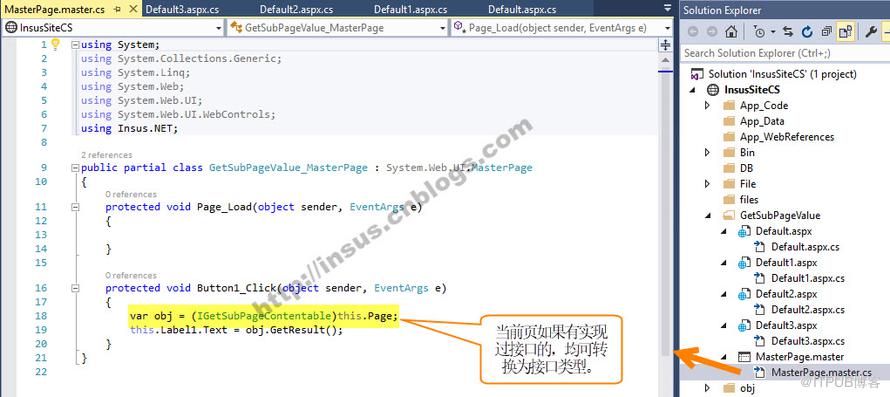This screenshot has height=397, width=890.
Task: Collapse the using directives region
Action: [75, 44]
